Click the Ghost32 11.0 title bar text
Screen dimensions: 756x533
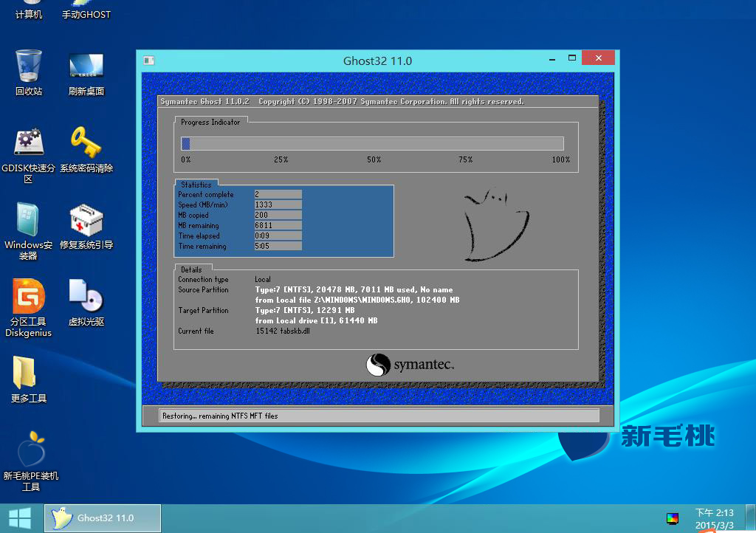(377, 61)
